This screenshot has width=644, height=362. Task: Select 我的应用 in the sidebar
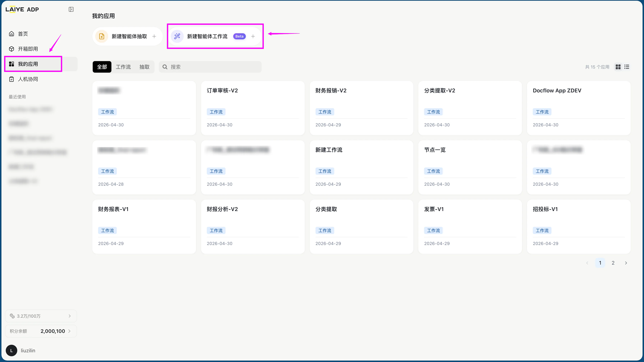[x=41, y=64]
